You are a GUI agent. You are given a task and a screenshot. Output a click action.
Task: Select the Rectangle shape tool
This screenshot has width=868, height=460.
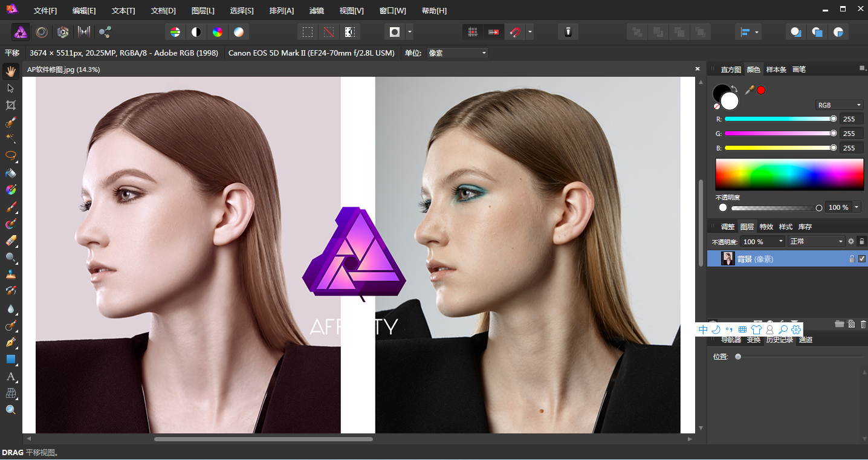pos(11,359)
